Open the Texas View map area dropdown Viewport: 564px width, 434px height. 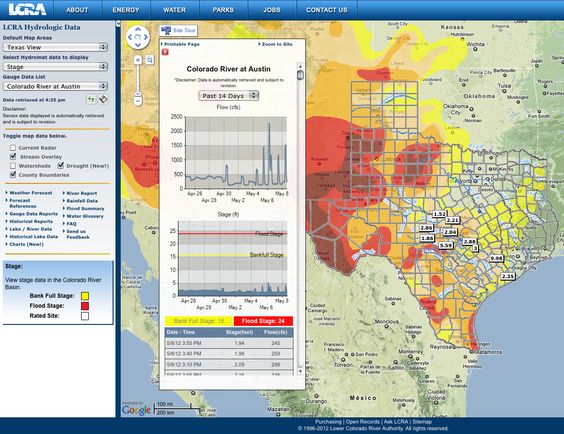55,47
